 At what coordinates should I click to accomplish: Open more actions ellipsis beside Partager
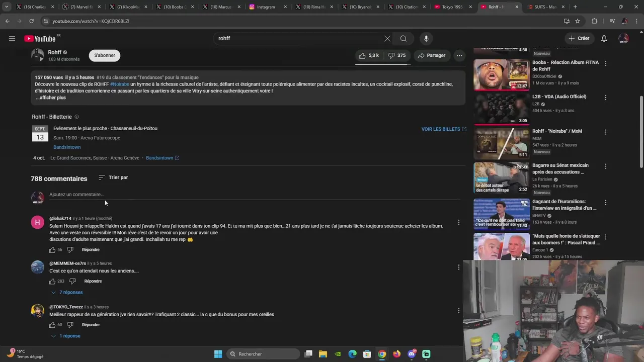coord(459,55)
